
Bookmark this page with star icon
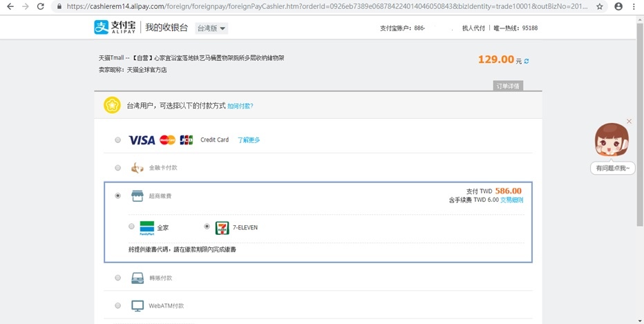[x=600, y=7]
